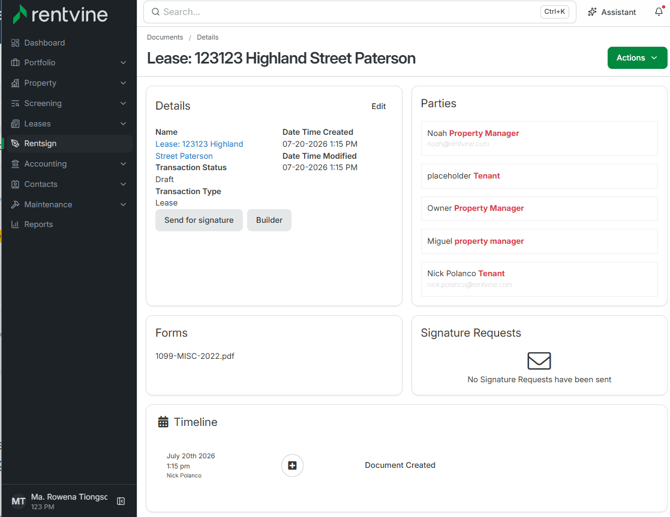Click the envelope icon in Signature Requests

[539, 361]
